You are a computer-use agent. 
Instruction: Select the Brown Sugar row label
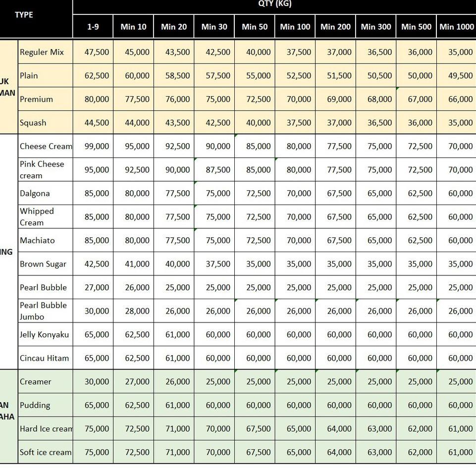tap(46, 264)
